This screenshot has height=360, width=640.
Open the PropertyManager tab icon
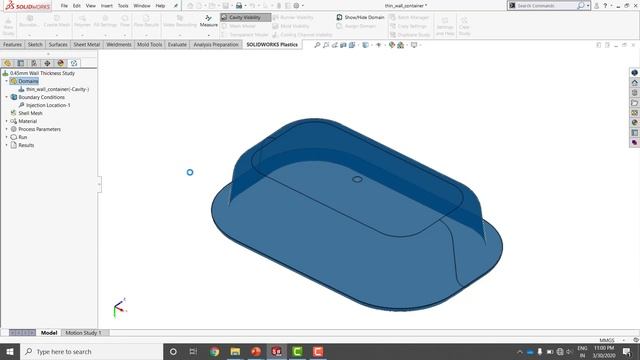pos(21,63)
